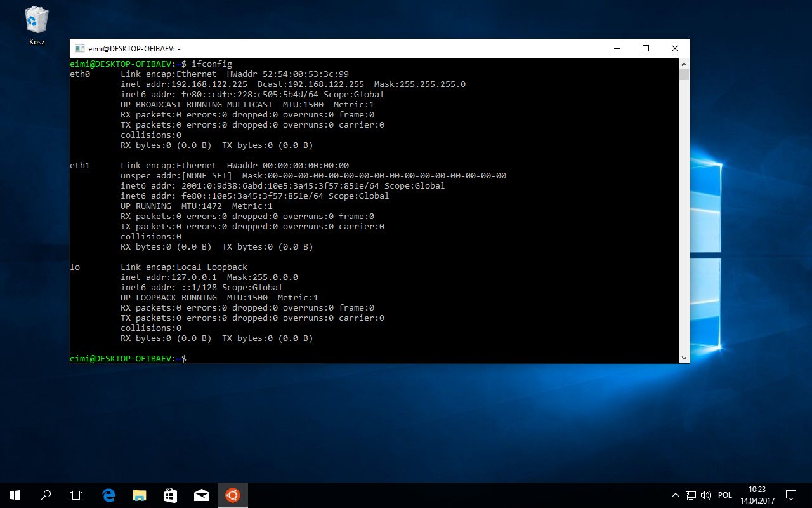Click the HWaddr 52:54:00:53:3c:99 value
The height and width of the screenshot is (508, 812).
pos(288,74)
